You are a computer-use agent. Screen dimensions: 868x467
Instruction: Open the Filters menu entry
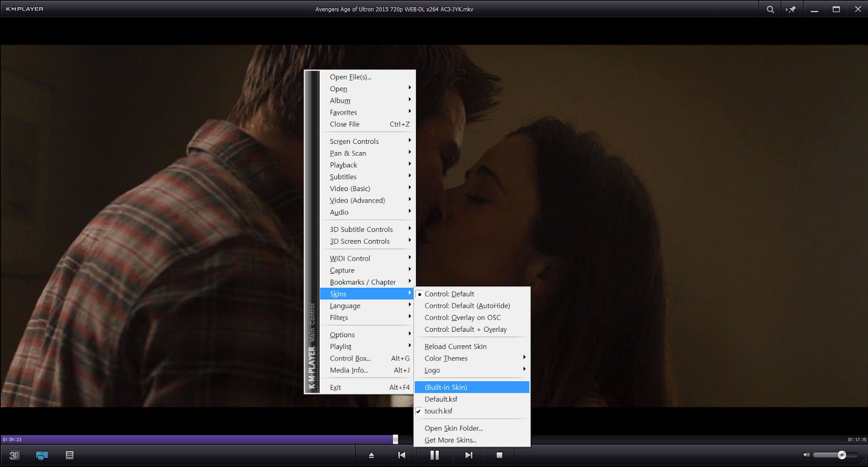(x=367, y=318)
